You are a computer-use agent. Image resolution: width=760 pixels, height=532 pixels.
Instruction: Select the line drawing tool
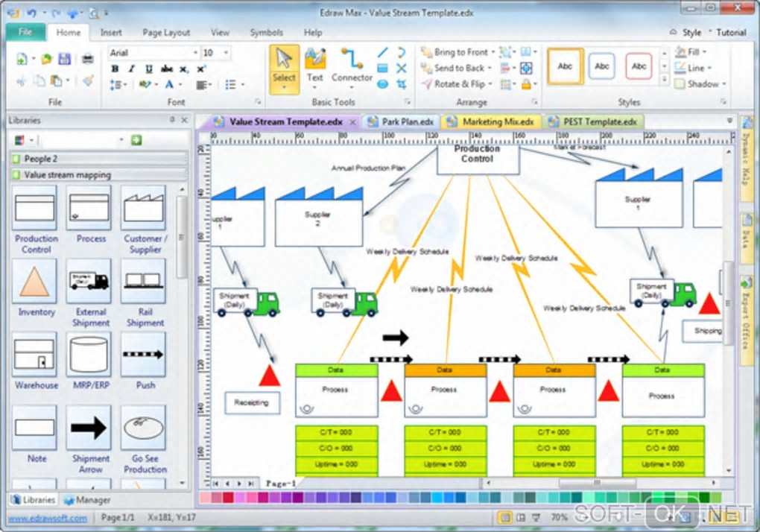click(382, 52)
